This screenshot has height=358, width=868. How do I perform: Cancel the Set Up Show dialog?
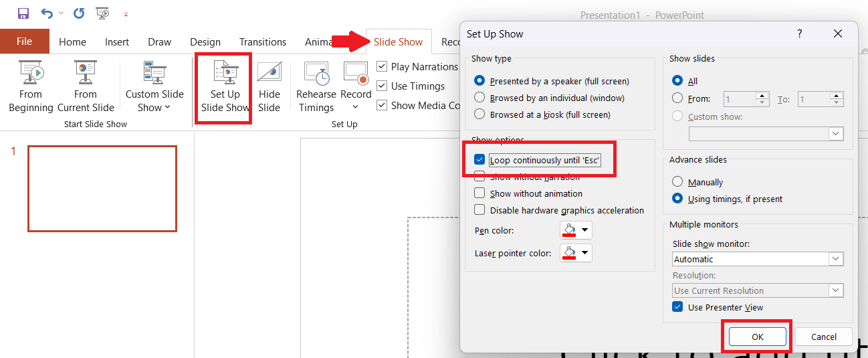[x=824, y=337]
